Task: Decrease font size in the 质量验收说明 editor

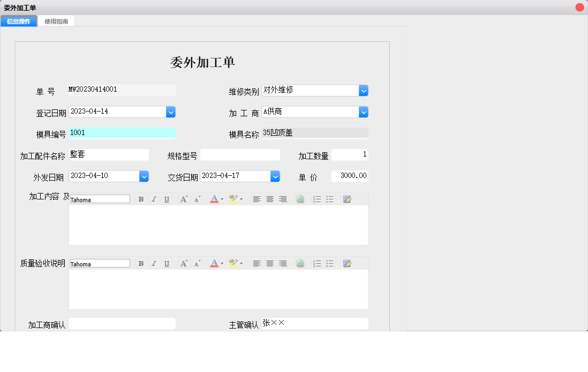Action: coord(197,263)
